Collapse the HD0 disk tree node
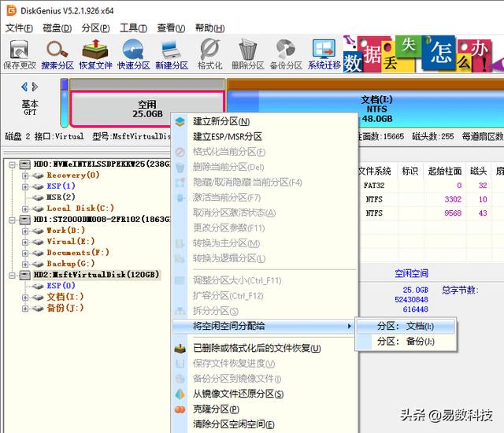The height and width of the screenshot is (433, 504). click(x=12, y=165)
